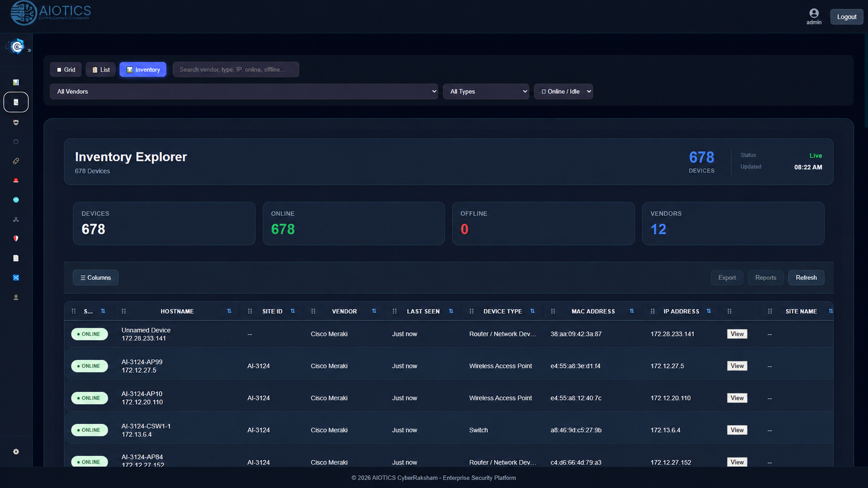Open the highlighted inventory document sidebar icon
Screen dimensions: 868x488
click(x=16, y=102)
